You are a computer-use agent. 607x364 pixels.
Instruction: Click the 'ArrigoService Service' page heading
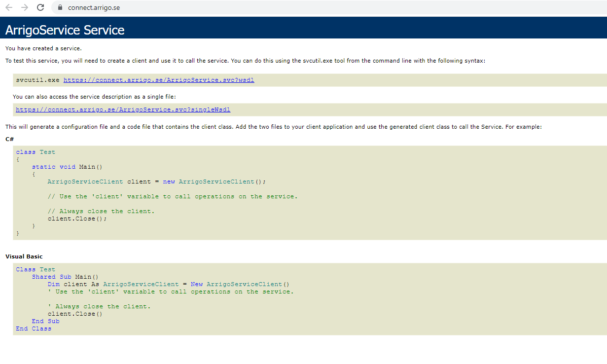65,30
